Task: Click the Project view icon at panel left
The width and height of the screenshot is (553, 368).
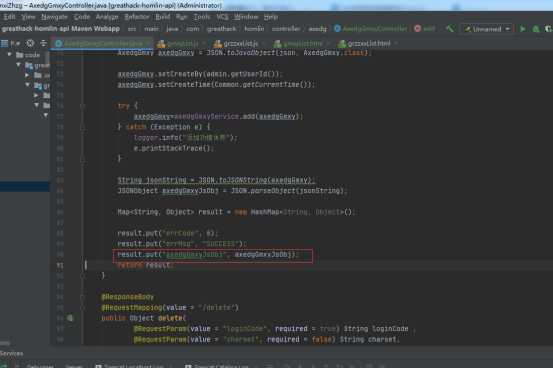Action: [x=5, y=43]
